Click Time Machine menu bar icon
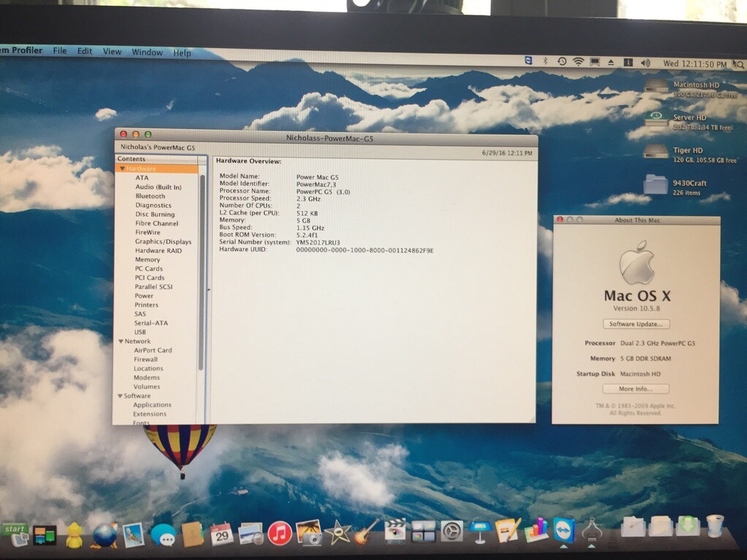 (562, 61)
